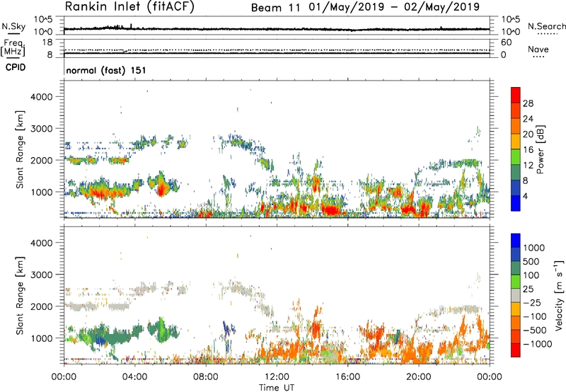Click the '20:00' time tick

click(x=419, y=377)
